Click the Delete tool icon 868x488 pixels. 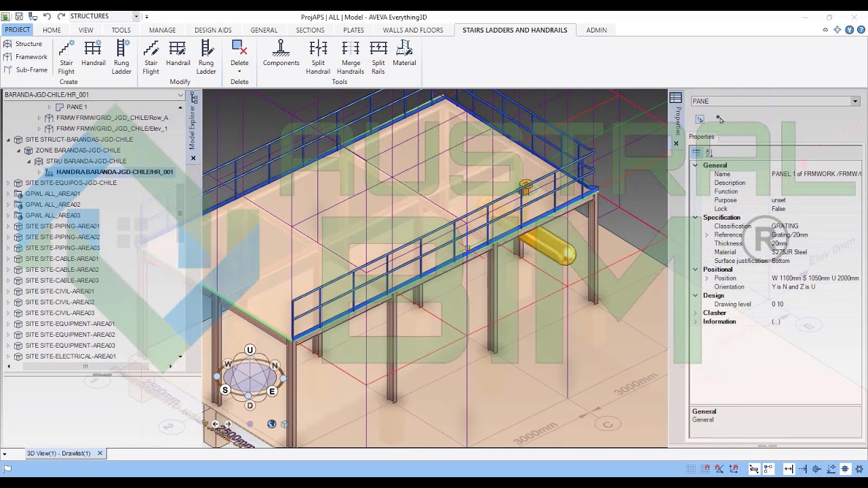pyautogui.click(x=239, y=47)
